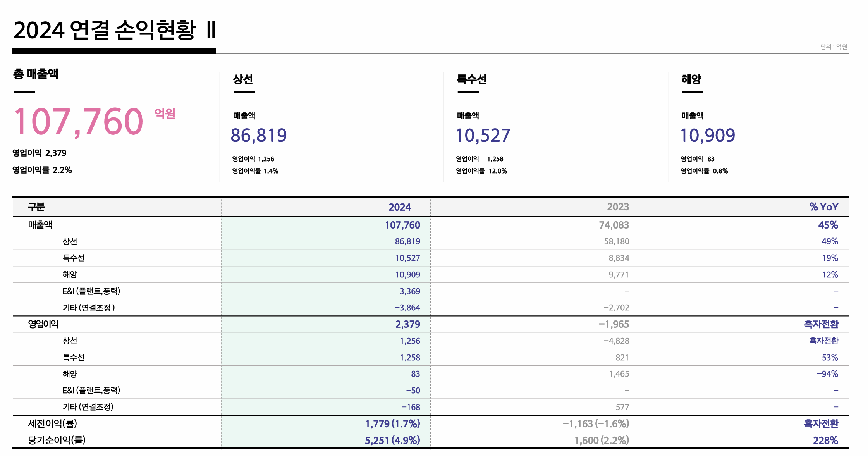Click the 구분 header cell
This screenshot has height=456, width=868.
(x=36, y=207)
